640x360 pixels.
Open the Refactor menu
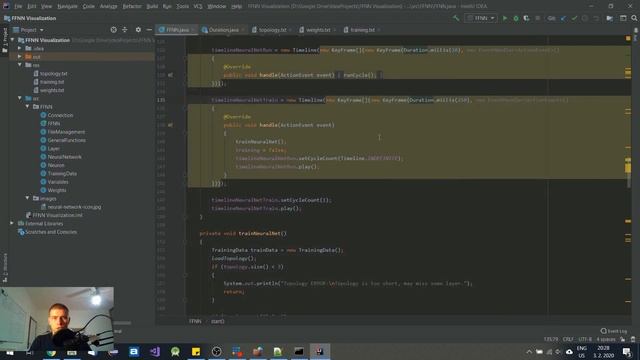pyautogui.click(x=132, y=6)
